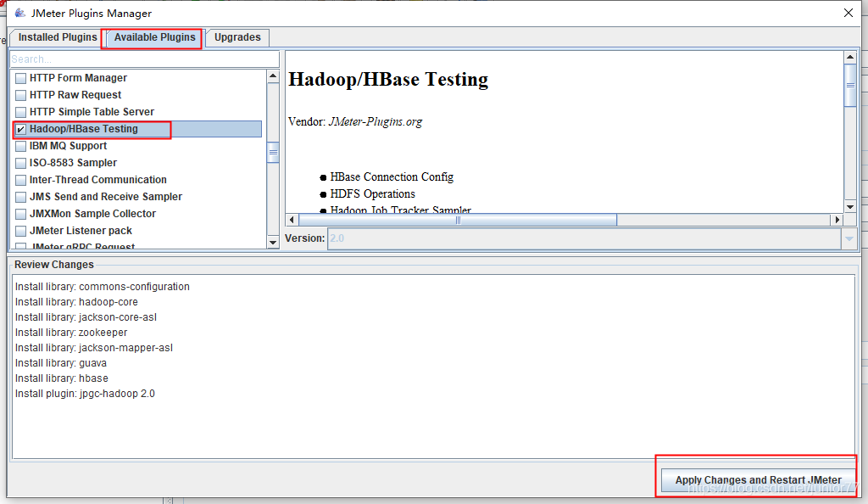Image resolution: width=868 pixels, height=504 pixels.
Task: Select JMS Send and Receive Sampler entry
Action: coord(106,197)
